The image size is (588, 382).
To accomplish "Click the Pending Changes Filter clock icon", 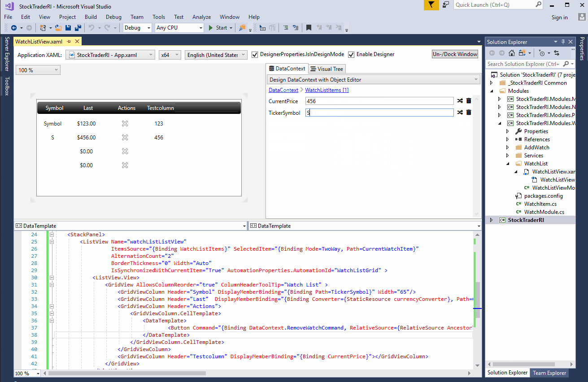I will point(542,53).
